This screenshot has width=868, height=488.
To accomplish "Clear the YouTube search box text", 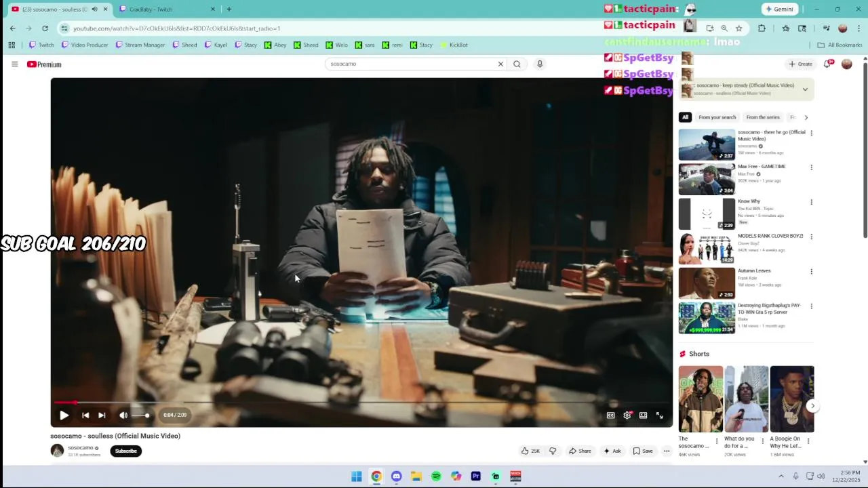I will coord(500,64).
